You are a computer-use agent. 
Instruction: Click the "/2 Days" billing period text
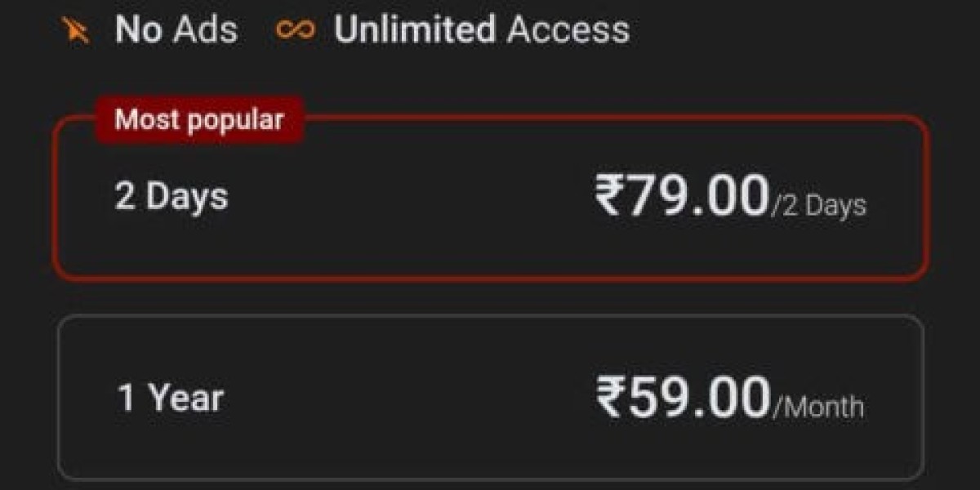coord(818,206)
